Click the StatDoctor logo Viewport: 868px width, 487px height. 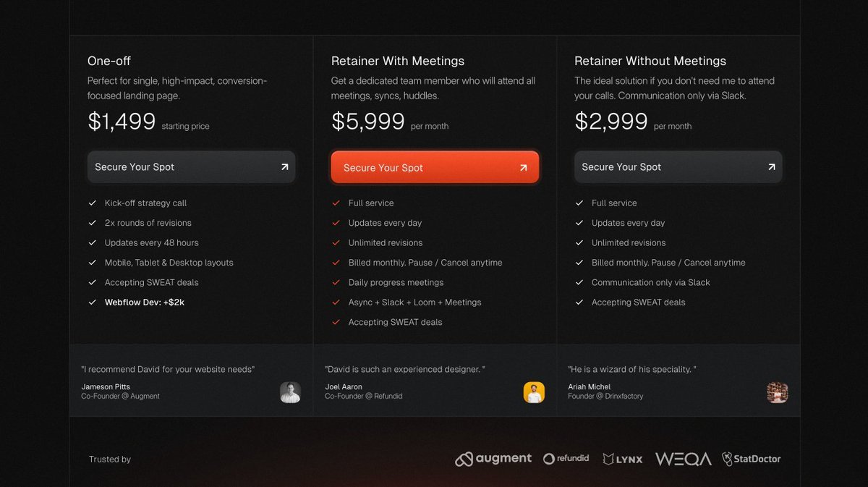751,459
